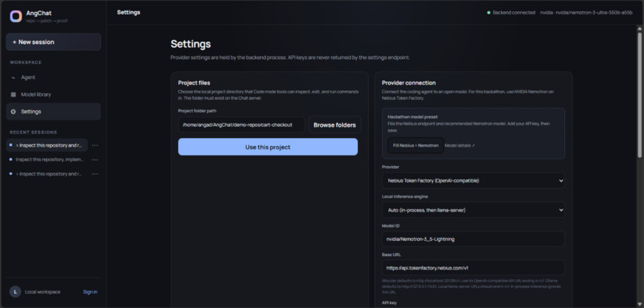
Task: Click the nvidia/nemotron-3-ultra model label in the header
Action: coord(587,13)
